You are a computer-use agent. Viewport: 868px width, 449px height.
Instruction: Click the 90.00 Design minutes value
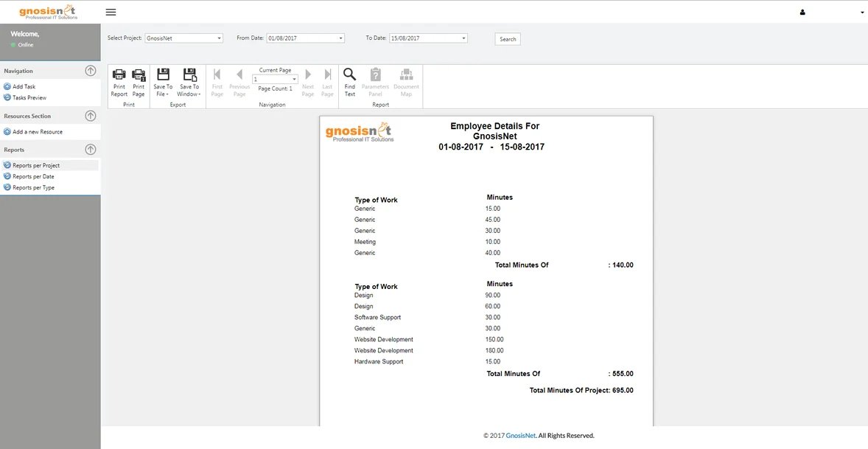pyautogui.click(x=493, y=295)
